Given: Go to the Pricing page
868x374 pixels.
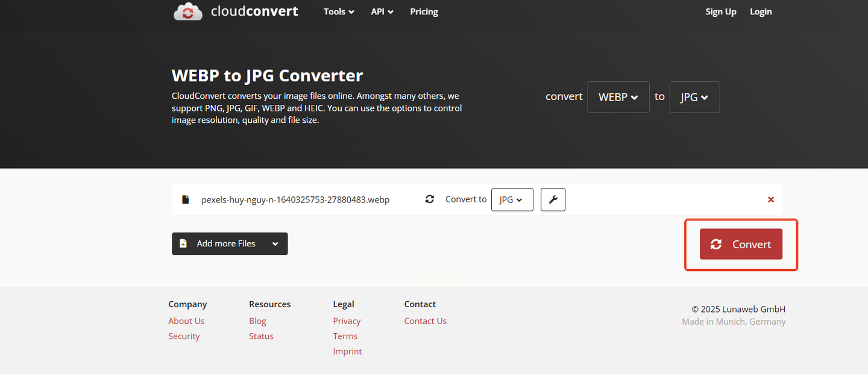Looking at the screenshot, I should tap(424, 11).
